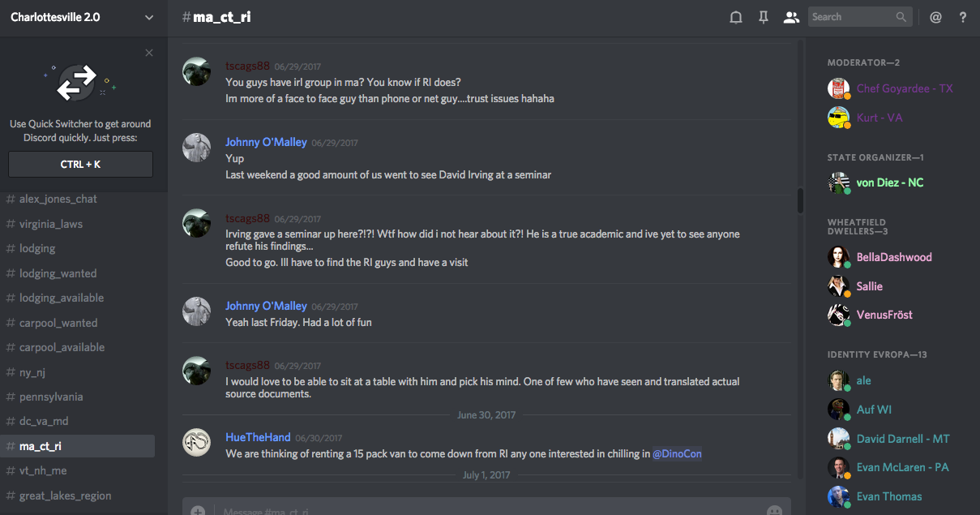Click the search magnifier icon

tap(901, 17)
